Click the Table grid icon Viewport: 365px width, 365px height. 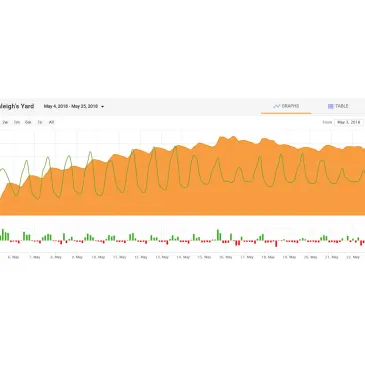pos(331,106)
